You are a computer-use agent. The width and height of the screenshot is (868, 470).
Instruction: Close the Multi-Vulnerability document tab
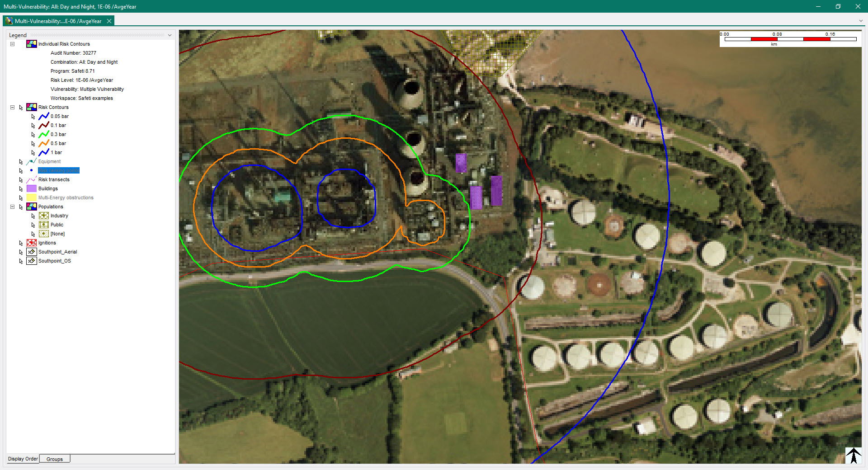click(109, 21)
